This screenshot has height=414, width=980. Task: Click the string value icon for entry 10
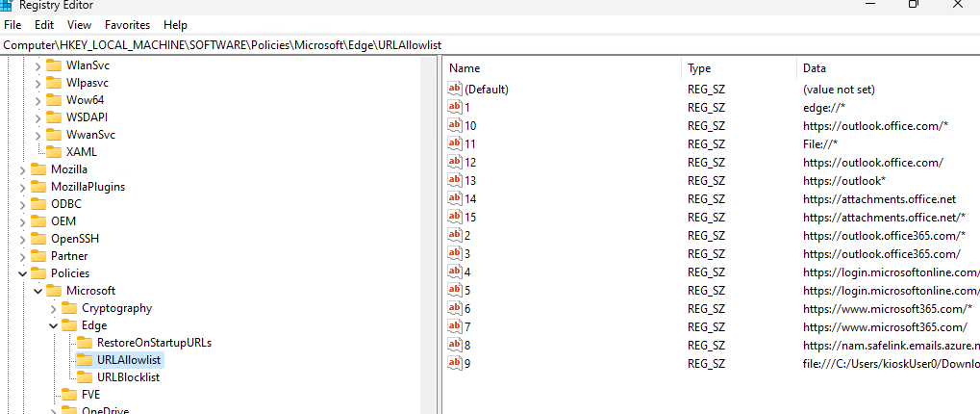456,125
